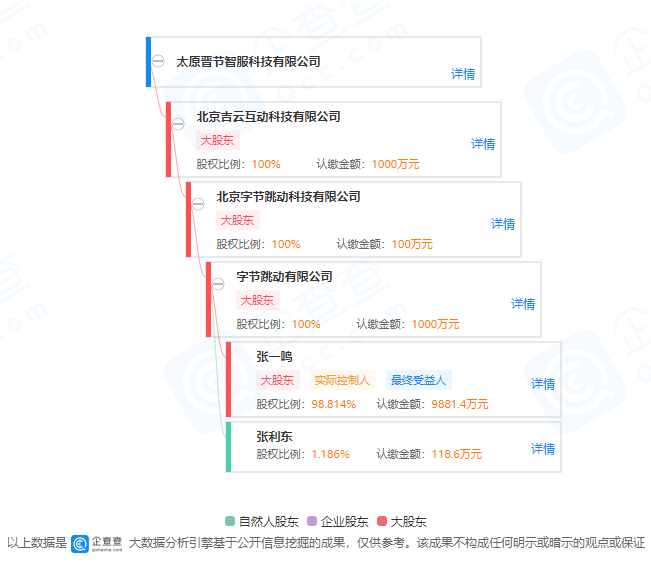Click the red 大股东 legend swatch
This screenshot has width=651, height=562.
(382, 521)
